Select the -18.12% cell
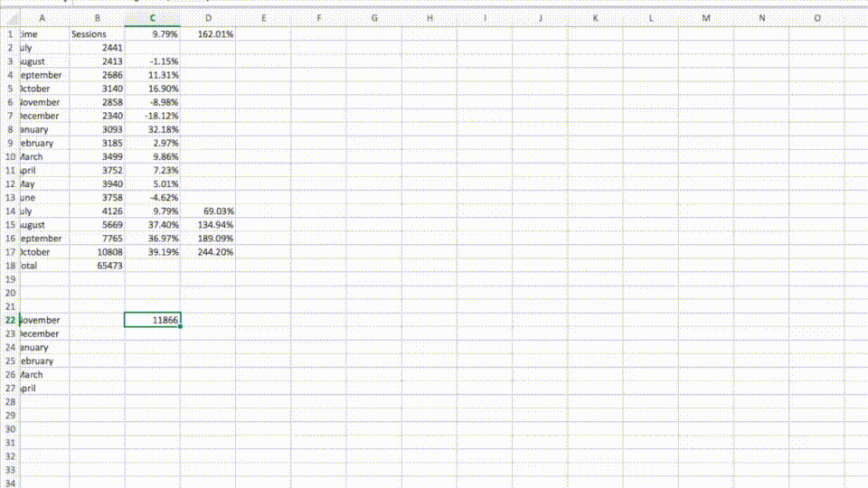Viewport: 868px width, 488px height. click(153, 116)
